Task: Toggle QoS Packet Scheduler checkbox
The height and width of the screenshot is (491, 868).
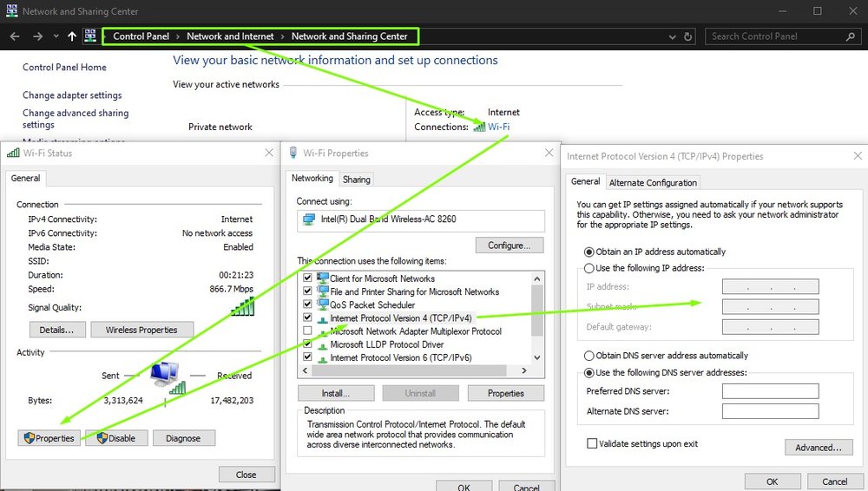Action: point(307,304)
